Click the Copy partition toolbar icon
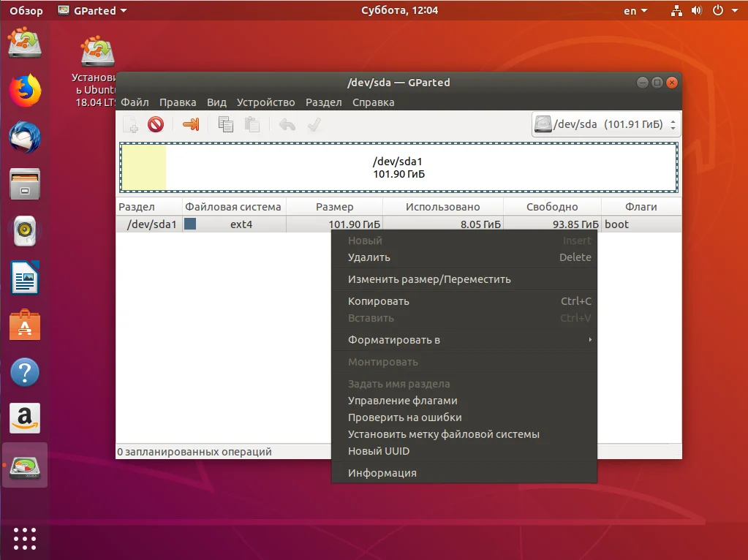Image resolution: width=748 pixels, height=560 pixels. pos(226,124)
